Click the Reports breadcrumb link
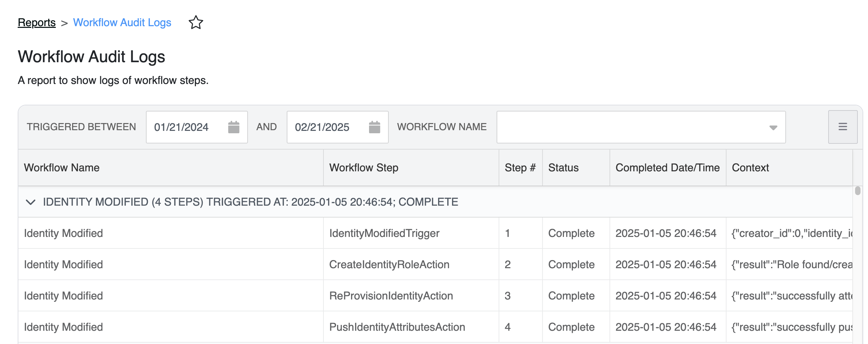Screen dimensions: 868x344 [37, 22]
